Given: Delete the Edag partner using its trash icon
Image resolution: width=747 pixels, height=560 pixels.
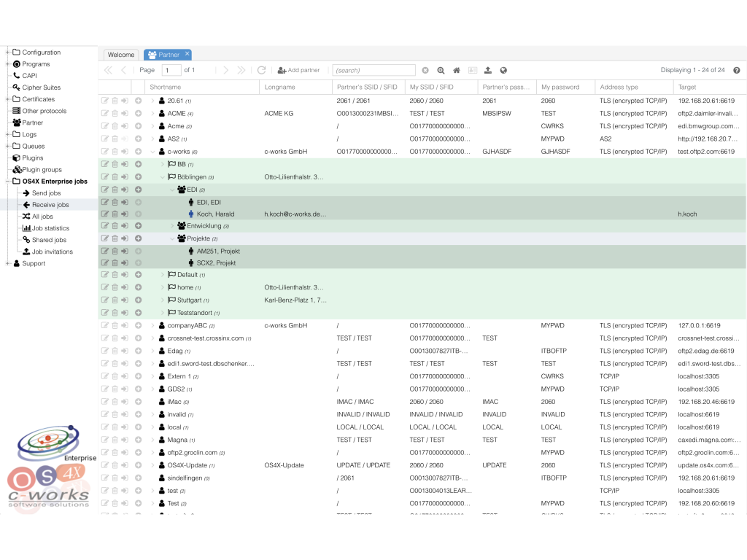Looking at the screenshot, I should [115, 351].
